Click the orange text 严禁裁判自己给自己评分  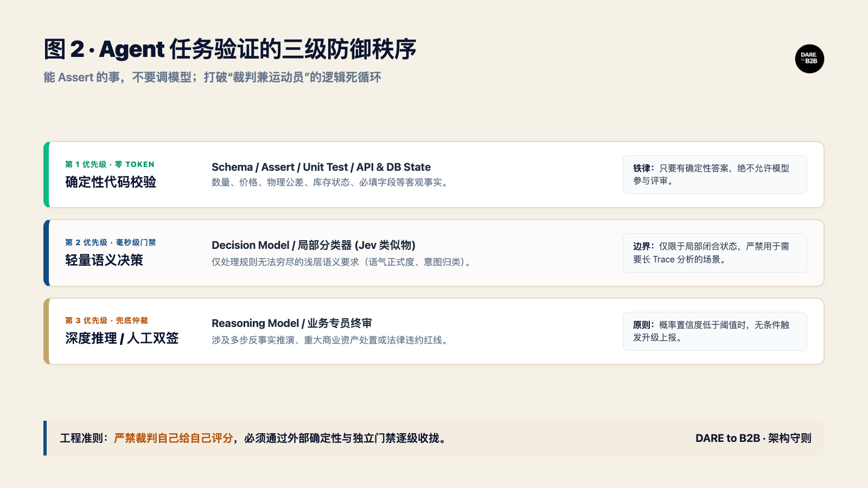pyautogui.click(x=174, y=438)
